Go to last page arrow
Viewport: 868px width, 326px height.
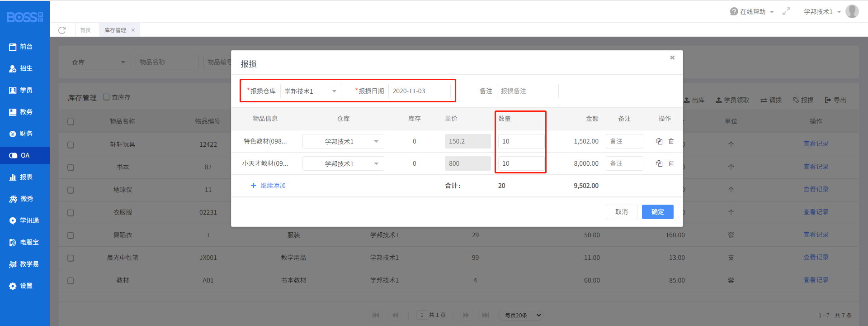coord(486,315)
